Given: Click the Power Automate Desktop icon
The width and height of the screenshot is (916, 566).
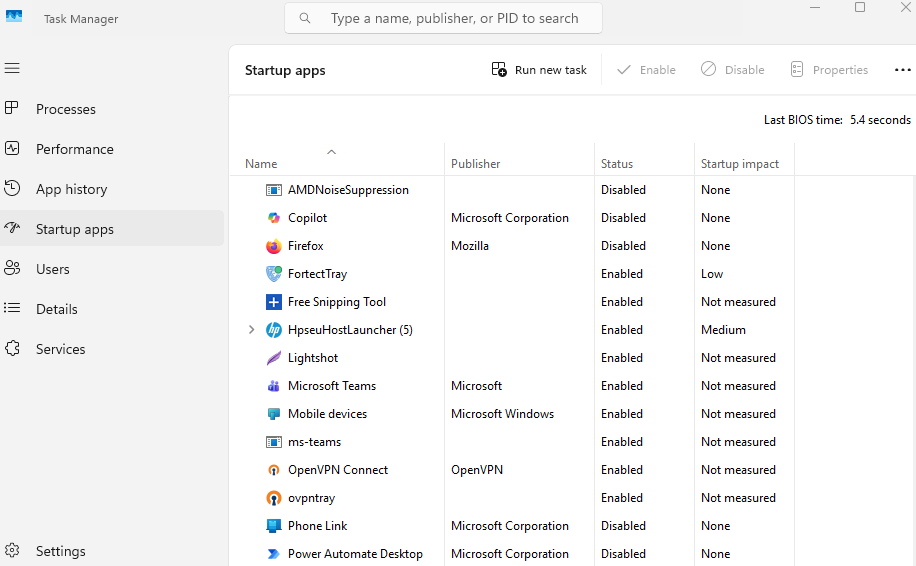Looking at the screenshot, I should [x=273, y=554].
